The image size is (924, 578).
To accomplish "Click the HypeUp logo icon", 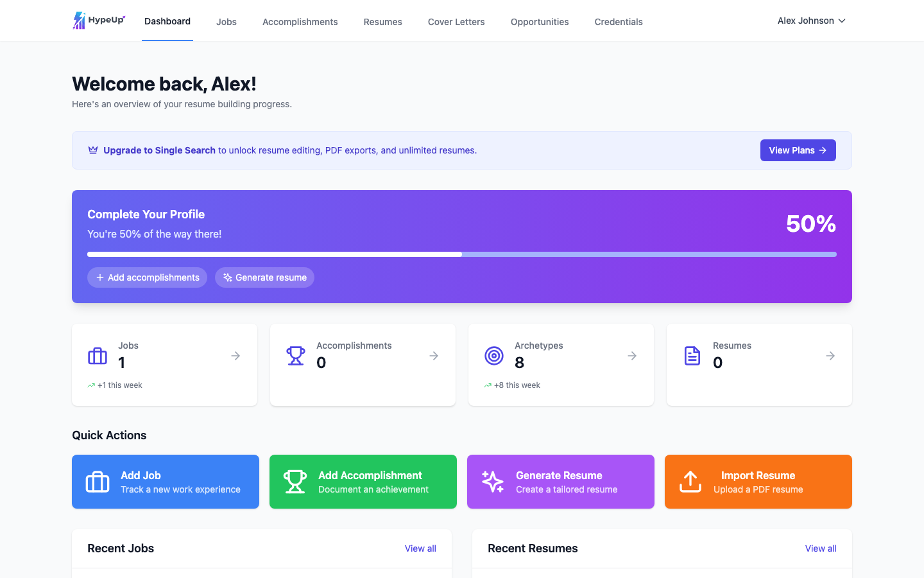I will click(79, 21).
